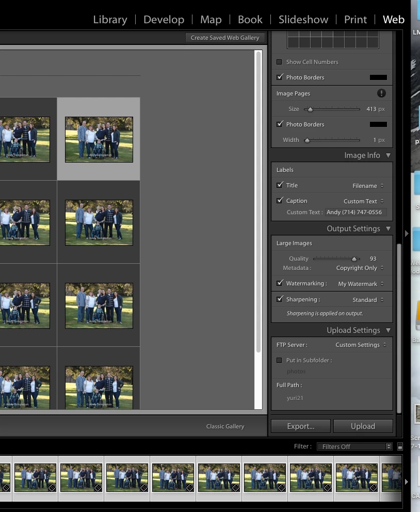Screen dimensions: 420x512
Task: Uncheck the Title label checkbox
Action: coord(280,185)
